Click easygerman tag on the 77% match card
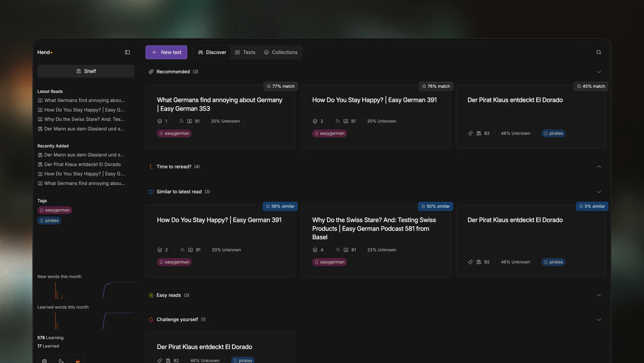 pos(174,134)
